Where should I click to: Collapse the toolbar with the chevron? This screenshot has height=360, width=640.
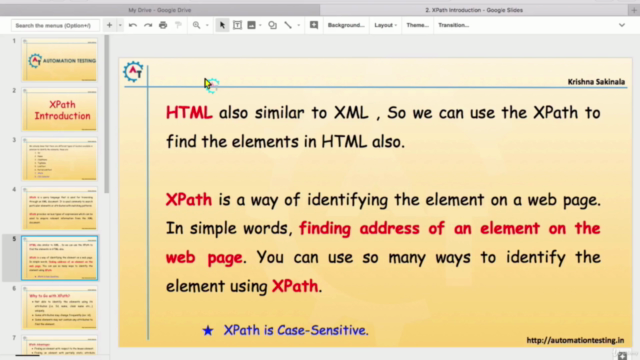[622, 25]
